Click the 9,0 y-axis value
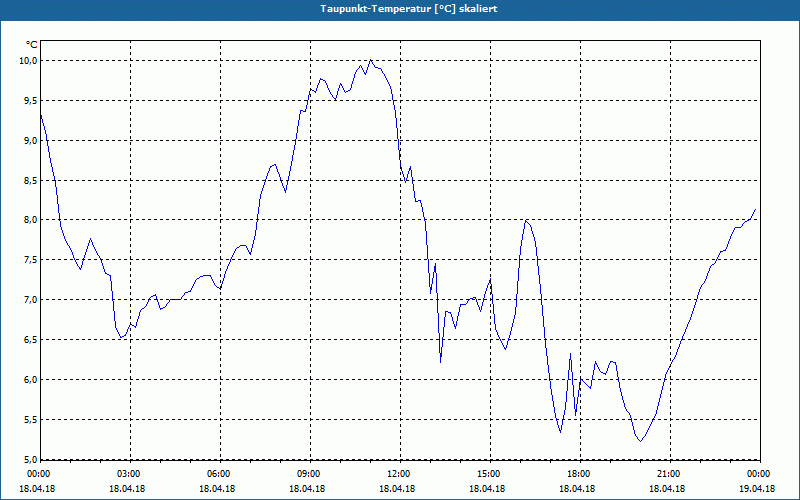This screenshot has width=800, height=500. click(x=31, y=140)
